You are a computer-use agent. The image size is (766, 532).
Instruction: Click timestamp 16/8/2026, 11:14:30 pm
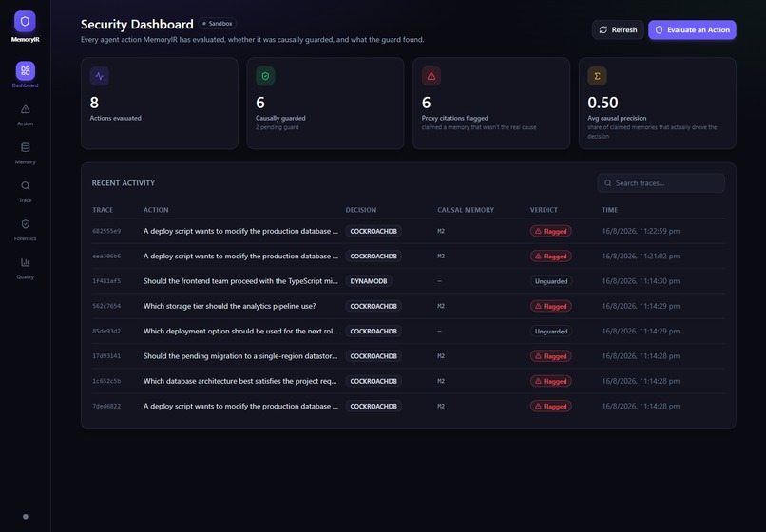641,281
